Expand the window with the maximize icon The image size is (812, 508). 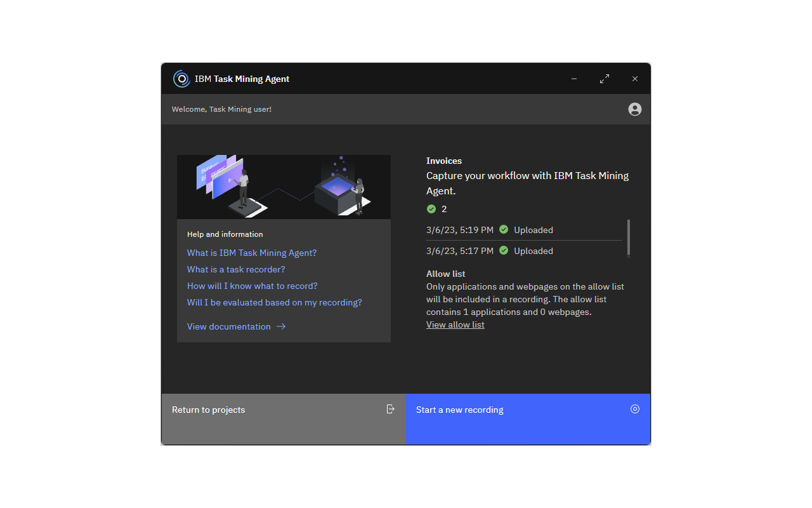click(605, 79)
